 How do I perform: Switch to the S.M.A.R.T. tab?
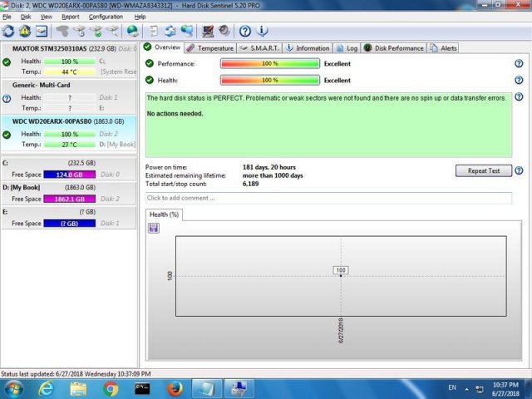pos(259,48)
